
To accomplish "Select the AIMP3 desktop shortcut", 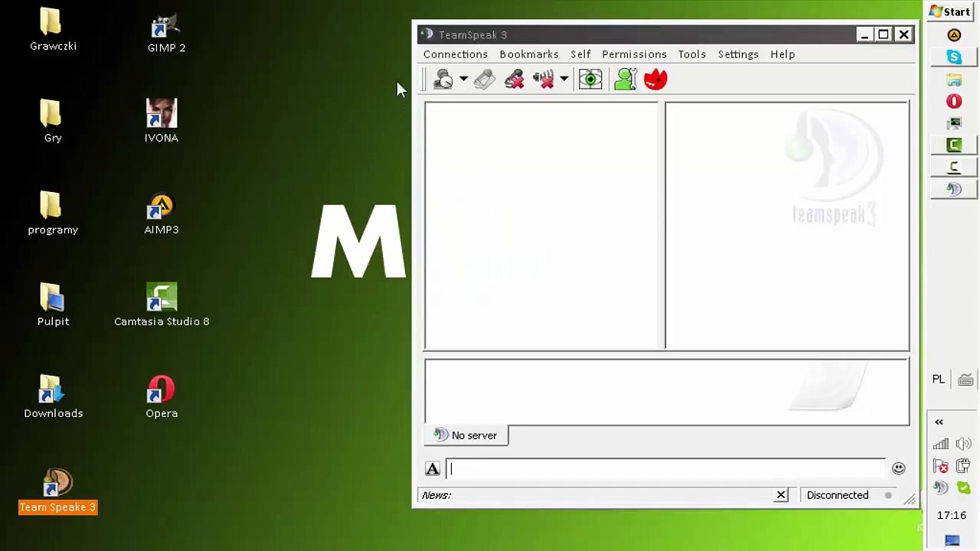I will (162, 214).
